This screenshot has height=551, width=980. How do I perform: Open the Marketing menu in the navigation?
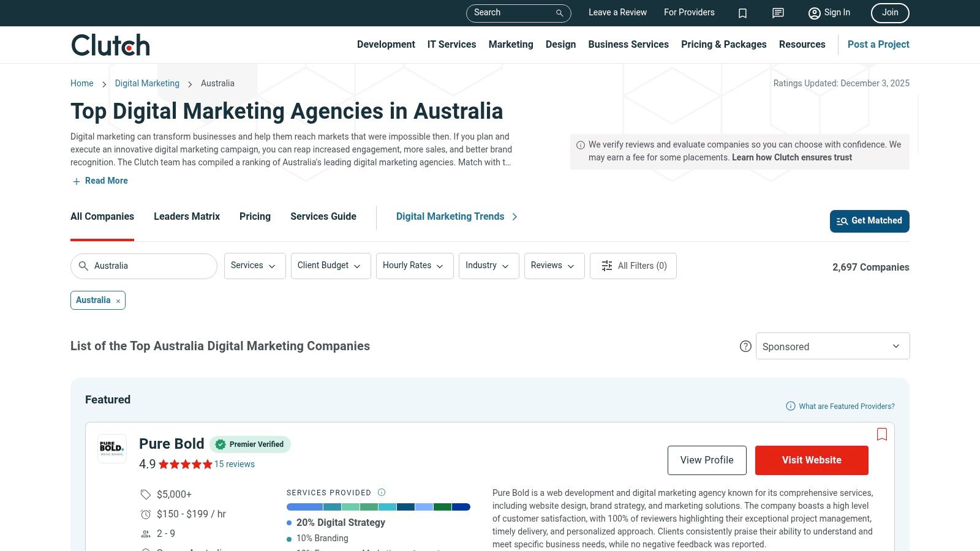pyautogui.click(x=511, y=44)
